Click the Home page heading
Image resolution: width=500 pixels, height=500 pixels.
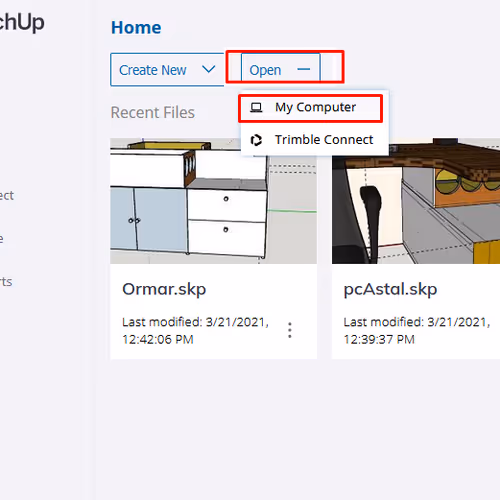[x=136, y=28]
